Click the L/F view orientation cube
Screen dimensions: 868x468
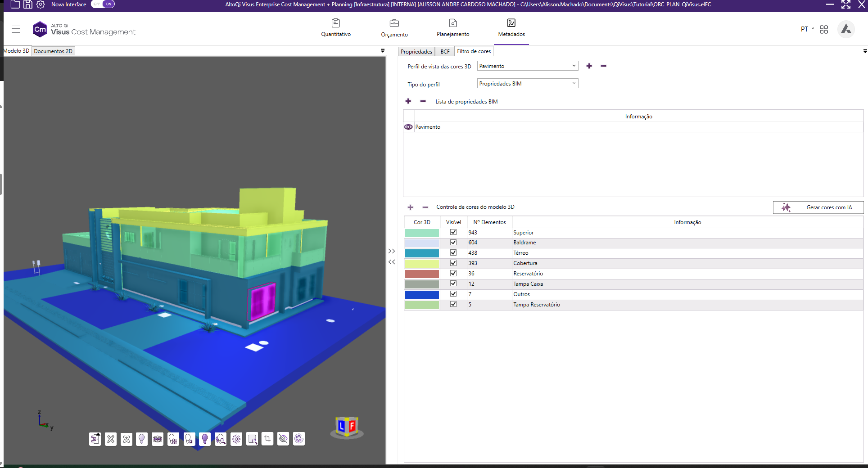(347, 426)
